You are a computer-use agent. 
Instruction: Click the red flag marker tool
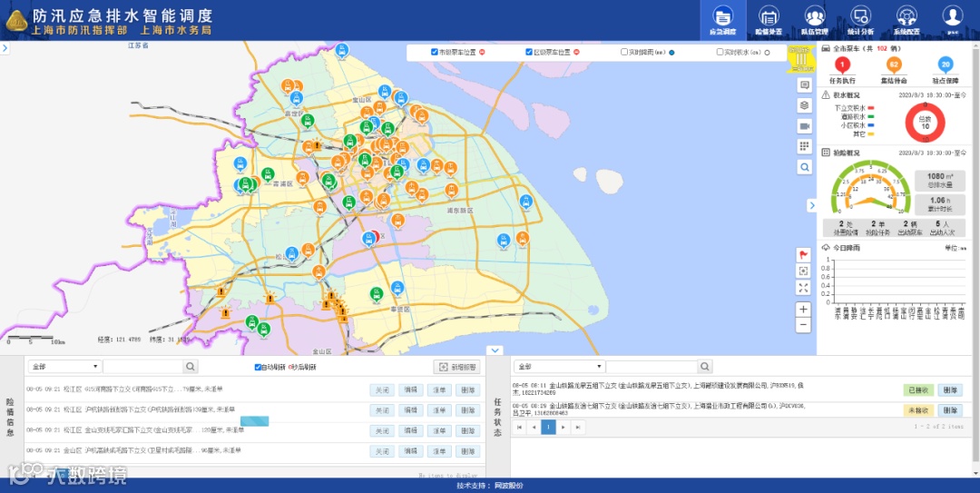click(x=803, y=254)
